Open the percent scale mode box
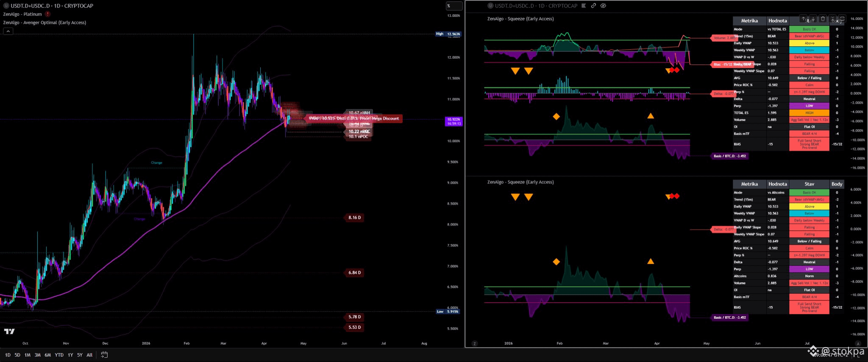Viewport: 868px width, 362px height. point(454,6)
